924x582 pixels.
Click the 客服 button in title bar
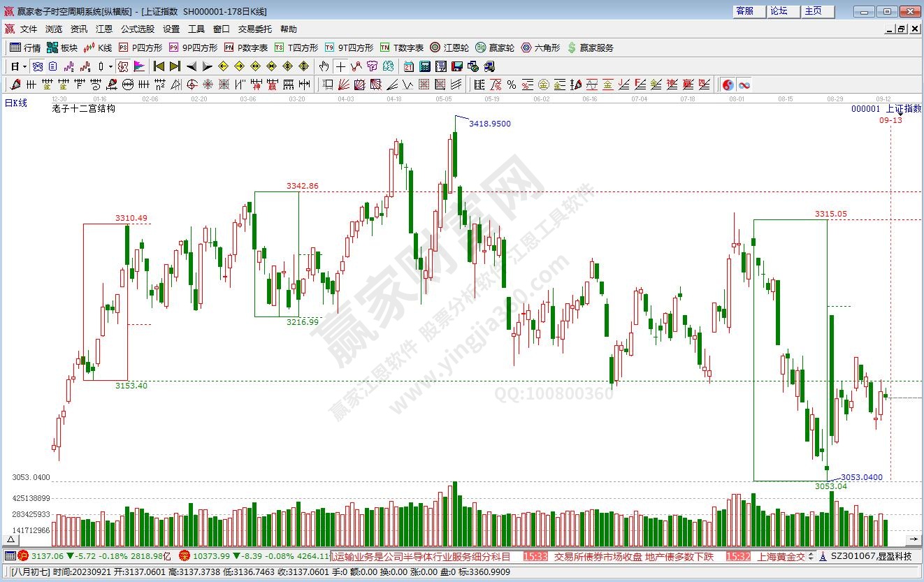745,11
